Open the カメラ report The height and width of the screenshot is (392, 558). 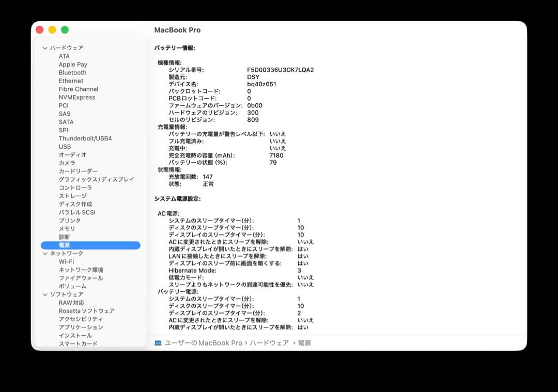(66, 163)
